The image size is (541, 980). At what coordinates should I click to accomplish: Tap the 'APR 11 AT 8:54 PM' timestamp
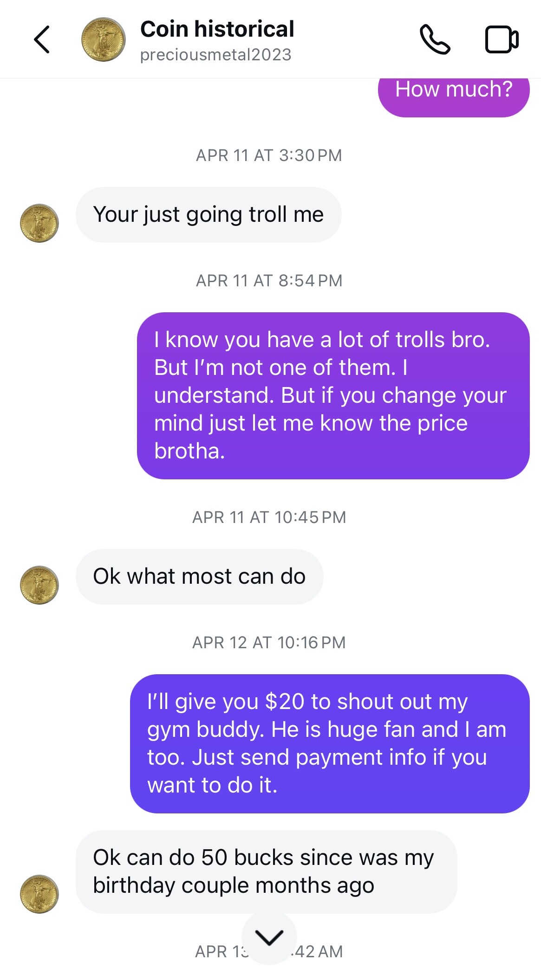(269, 281)
